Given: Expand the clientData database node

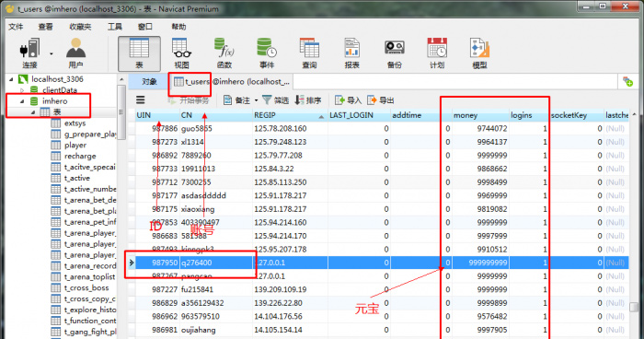Looking at the screenshot, I should pos(22,89).
